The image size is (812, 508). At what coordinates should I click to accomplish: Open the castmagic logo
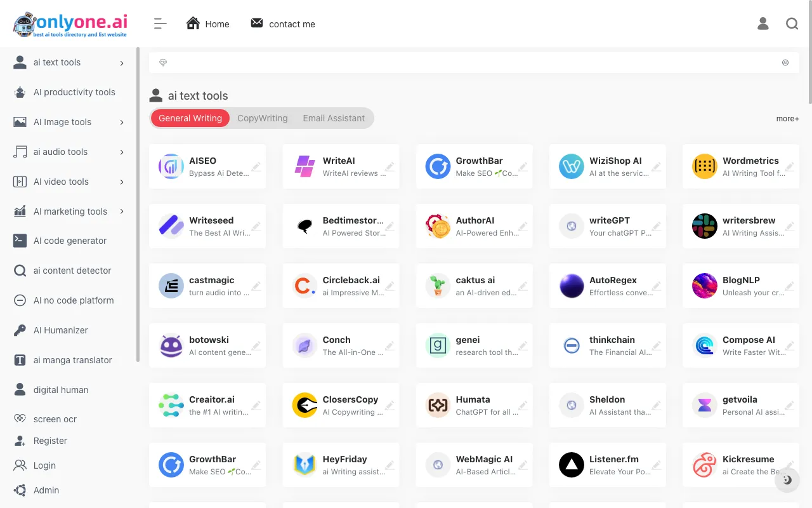[171, 286]
